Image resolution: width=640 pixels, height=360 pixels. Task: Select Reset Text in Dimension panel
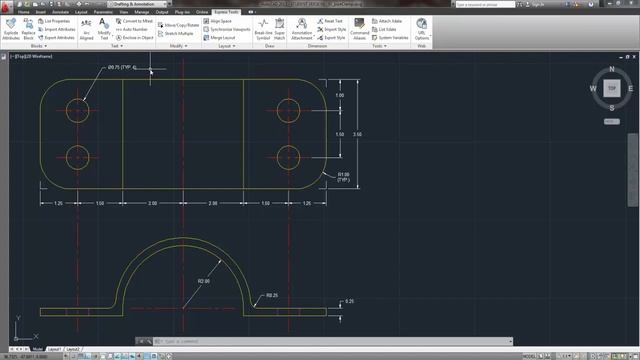[330, 21]
